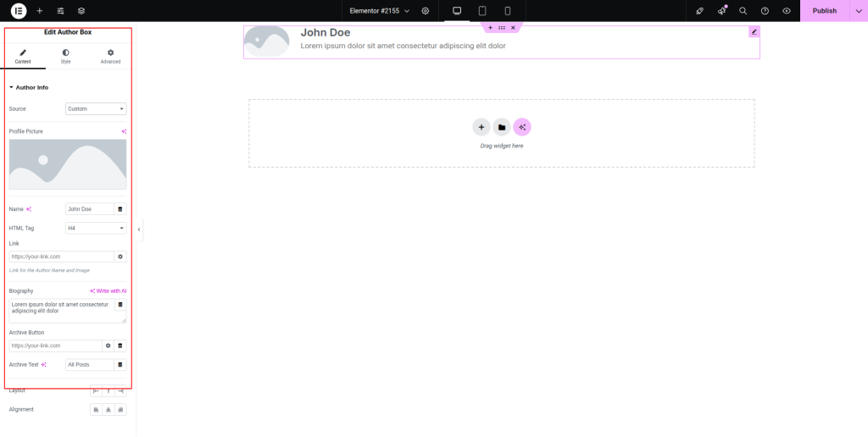
Task: Open link options gear for Archive Button
Action: click(x=108, y=346)
